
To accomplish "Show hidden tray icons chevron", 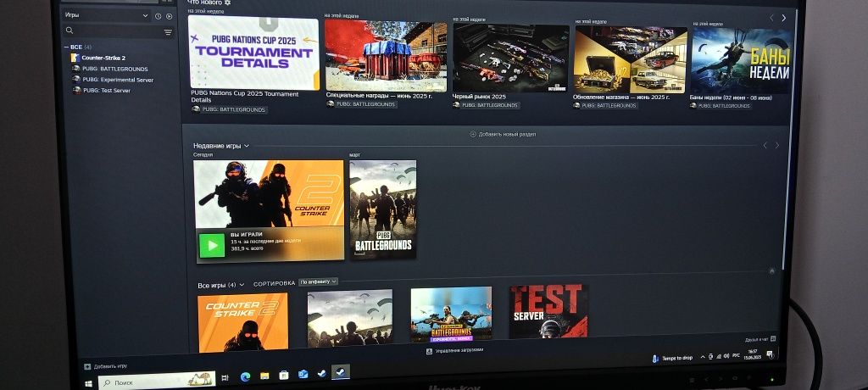I will [703, 357].
